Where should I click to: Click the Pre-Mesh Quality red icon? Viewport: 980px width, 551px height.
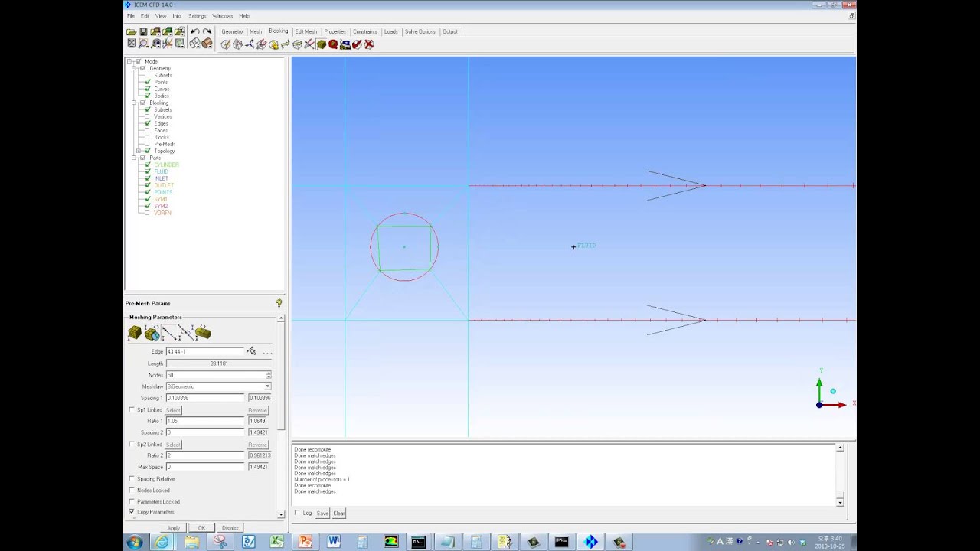[x=333, y=44]
